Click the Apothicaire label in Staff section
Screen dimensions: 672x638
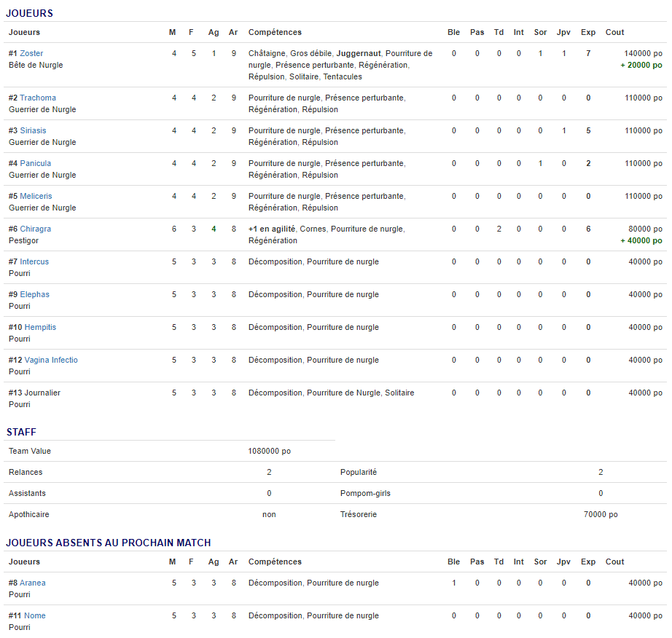point(29,514)
